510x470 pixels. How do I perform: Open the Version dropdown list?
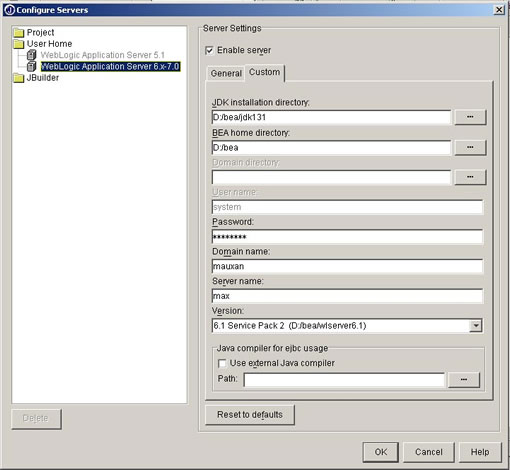[476, 326]
